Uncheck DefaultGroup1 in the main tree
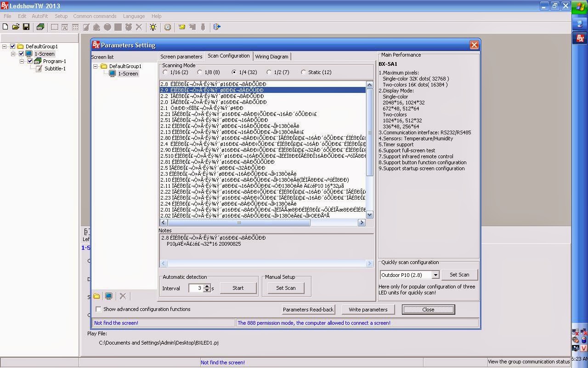The image size is (588, 368). 13,46
